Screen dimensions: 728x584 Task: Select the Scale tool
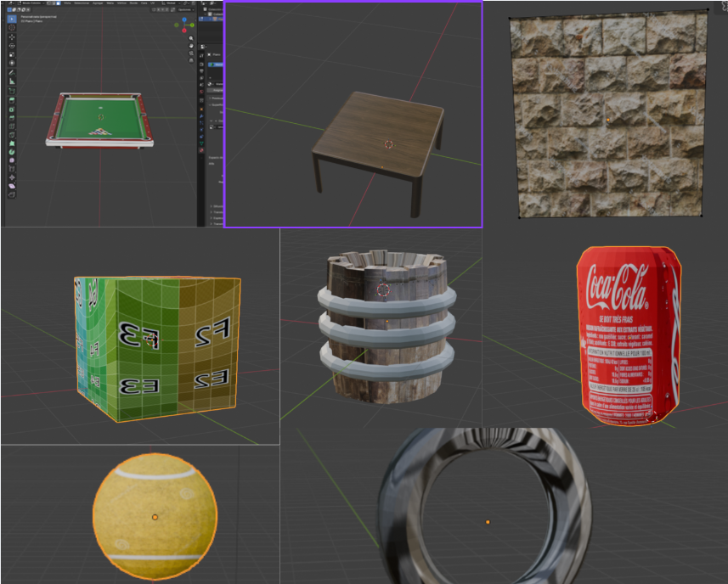pos(12,54)
